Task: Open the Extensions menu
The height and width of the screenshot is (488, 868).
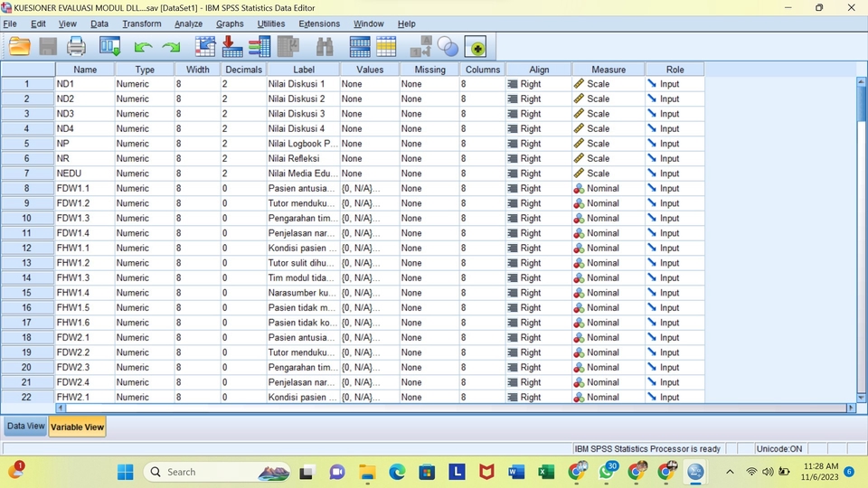Action: (319, 23)
